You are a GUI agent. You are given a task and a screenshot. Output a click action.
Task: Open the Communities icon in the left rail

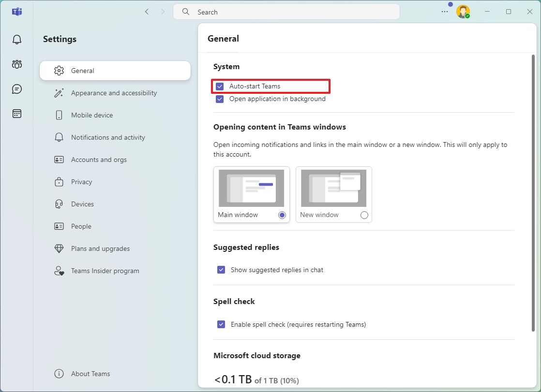point(16,64)
